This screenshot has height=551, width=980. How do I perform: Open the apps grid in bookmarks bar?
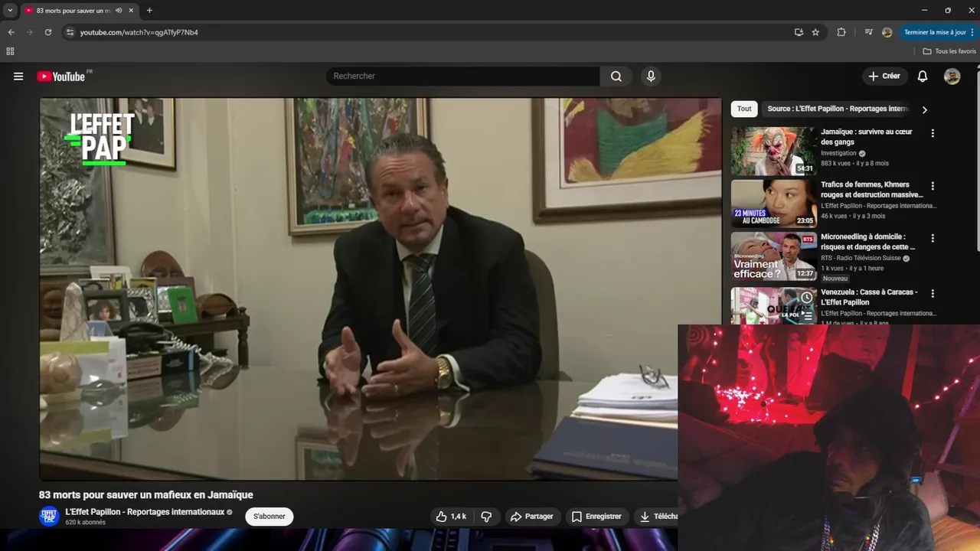(10, 51)
